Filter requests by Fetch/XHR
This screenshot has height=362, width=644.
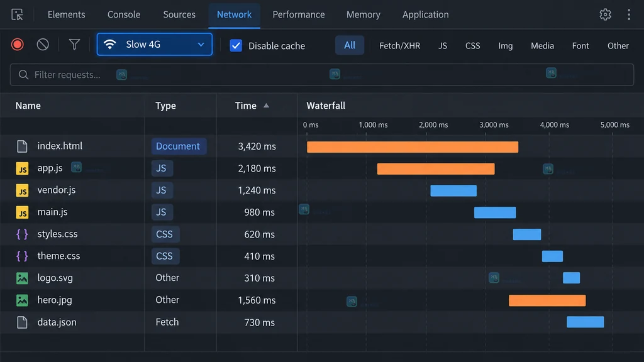click(x=399, y=45)
